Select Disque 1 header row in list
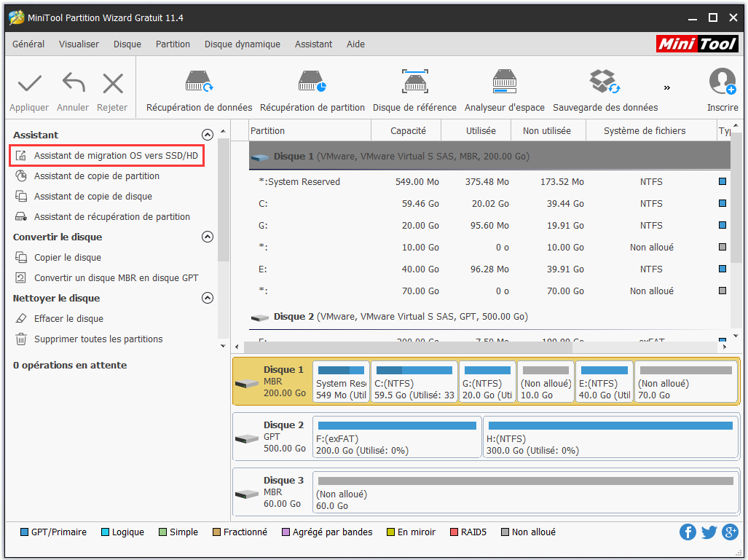The height and width of the screenshot is (560, 748). point(489,157)
